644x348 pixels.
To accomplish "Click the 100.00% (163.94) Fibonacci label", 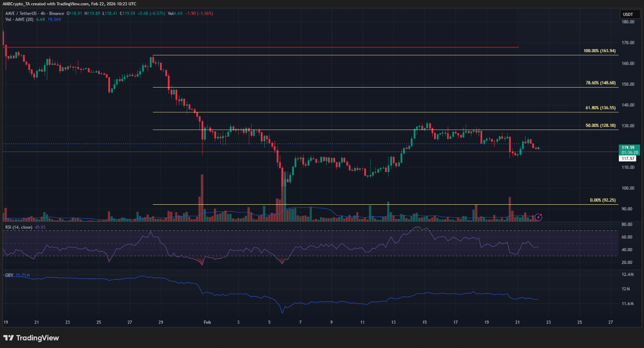I will [x=601, y=51].
